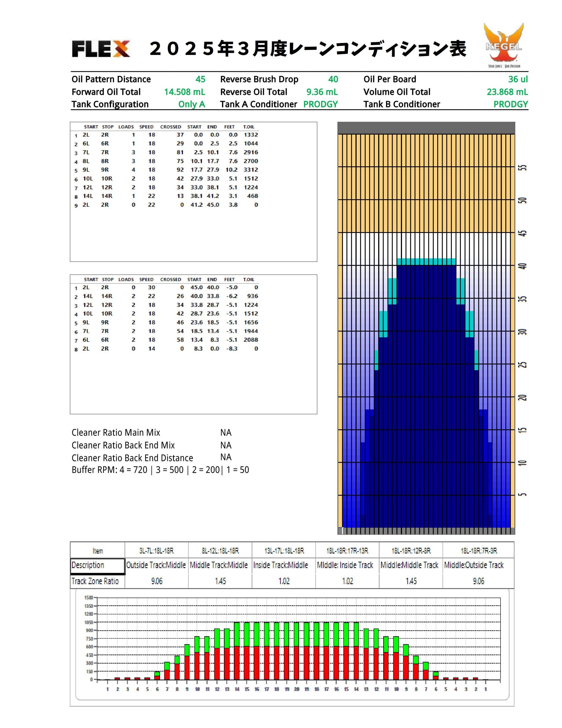Select the -6.2 feet cell
The image size is (562, 728).
232,296
